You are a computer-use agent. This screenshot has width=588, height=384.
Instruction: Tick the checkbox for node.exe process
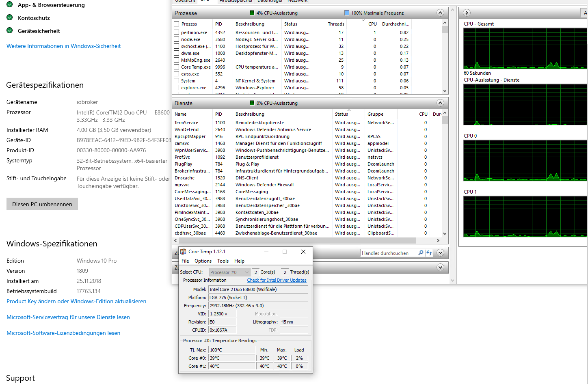click(x=177, y=39)
